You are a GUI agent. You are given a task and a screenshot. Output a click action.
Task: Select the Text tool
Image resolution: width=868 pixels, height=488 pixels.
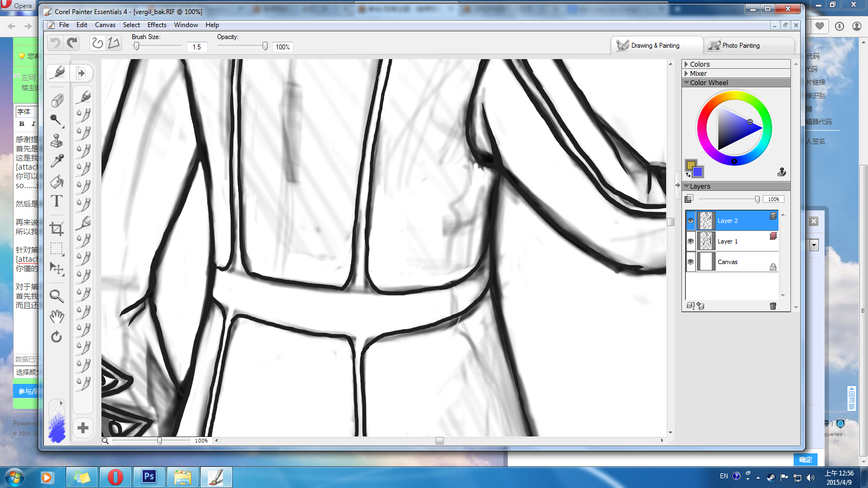point(56,201)
